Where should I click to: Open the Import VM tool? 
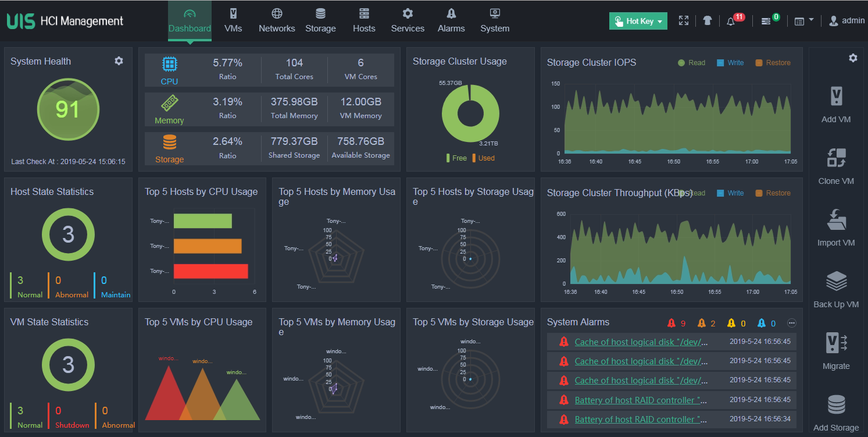(x=836, y=220)
